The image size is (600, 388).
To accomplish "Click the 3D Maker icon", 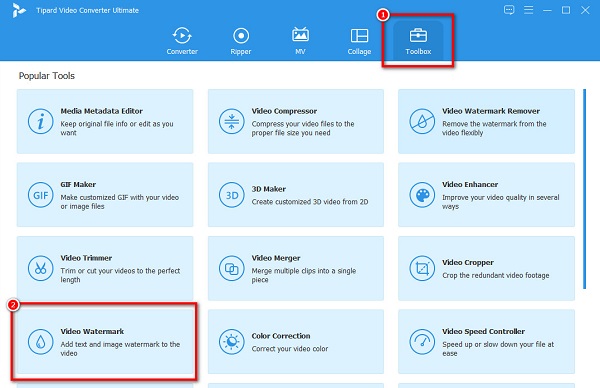I will click(x=232, y=195).
